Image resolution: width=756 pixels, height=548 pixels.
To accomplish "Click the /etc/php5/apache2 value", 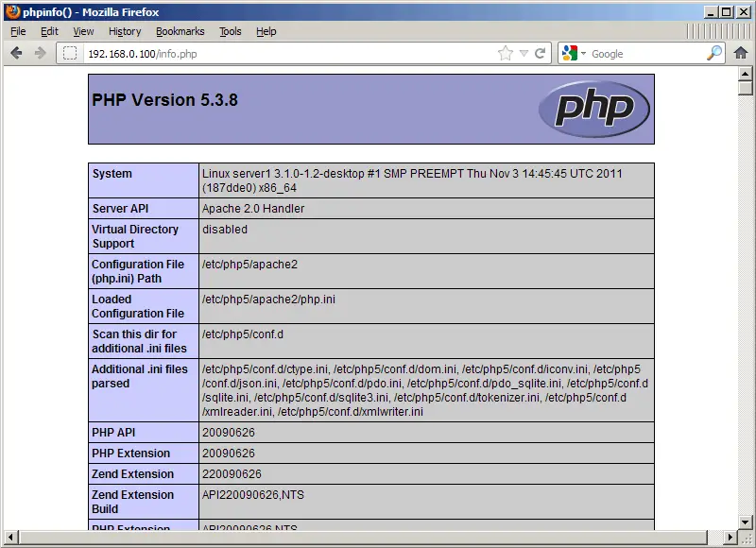I will coord(249,265).
